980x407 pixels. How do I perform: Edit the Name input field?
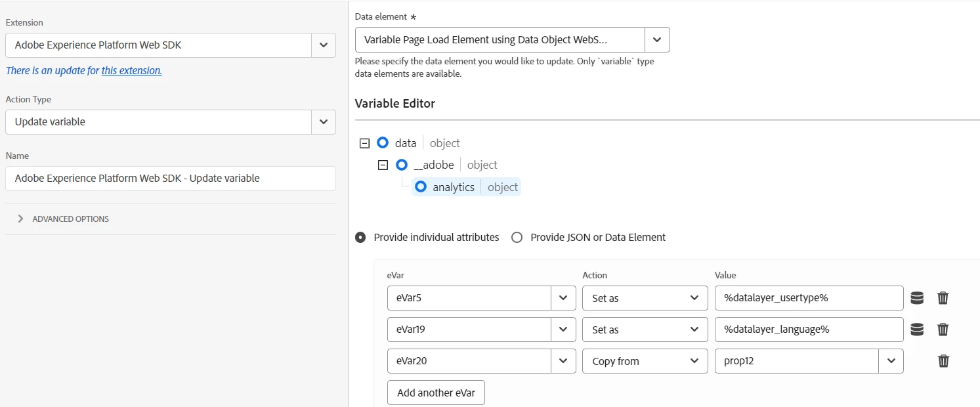click(x=171, y=178)
